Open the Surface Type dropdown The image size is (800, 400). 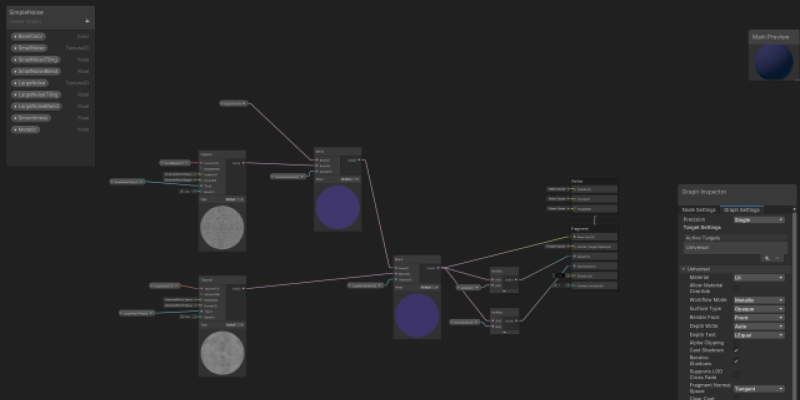(759, 309)
